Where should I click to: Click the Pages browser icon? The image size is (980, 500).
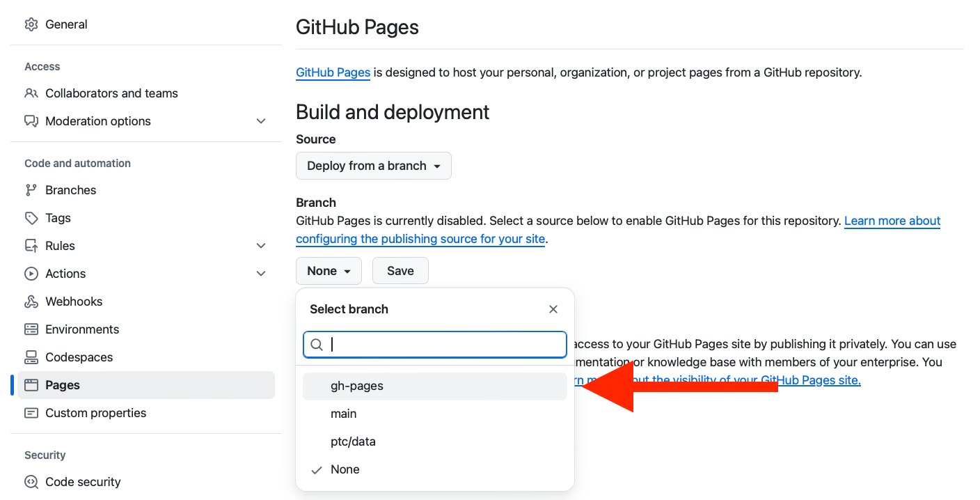pyautogui.click(x=31, y=385)
